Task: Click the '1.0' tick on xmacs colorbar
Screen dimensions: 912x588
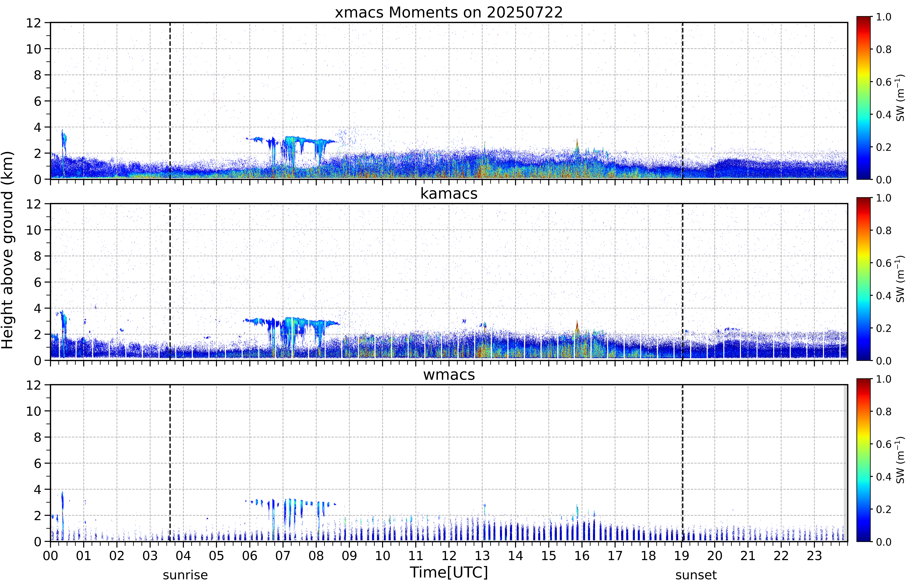Action: (884, 17)
